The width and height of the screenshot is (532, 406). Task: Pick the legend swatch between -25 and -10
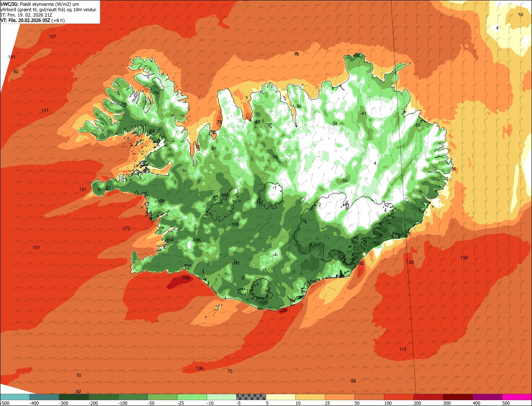point(192,396)
